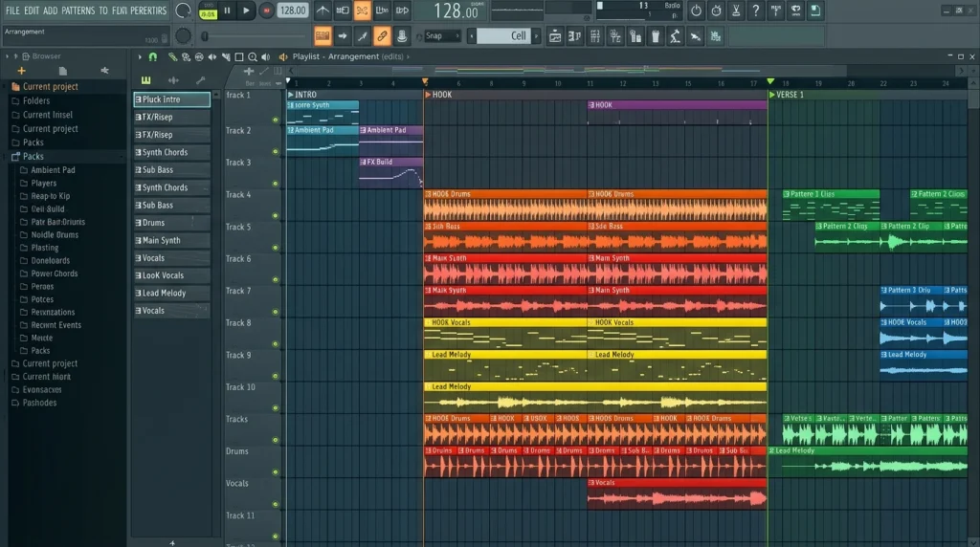Open the ADD menu
The height and width of the screenshot is (547, 980).
[x=50, y=11]
